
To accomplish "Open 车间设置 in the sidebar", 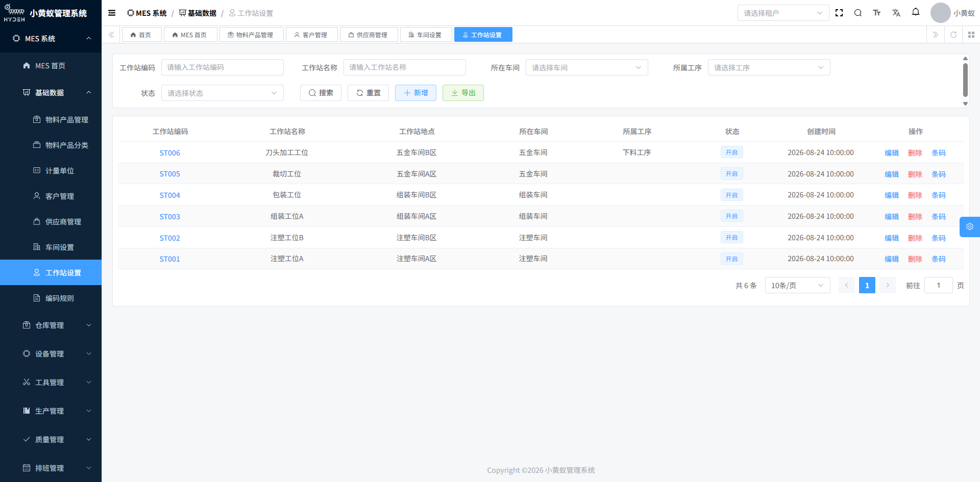I will coord(51,247).
